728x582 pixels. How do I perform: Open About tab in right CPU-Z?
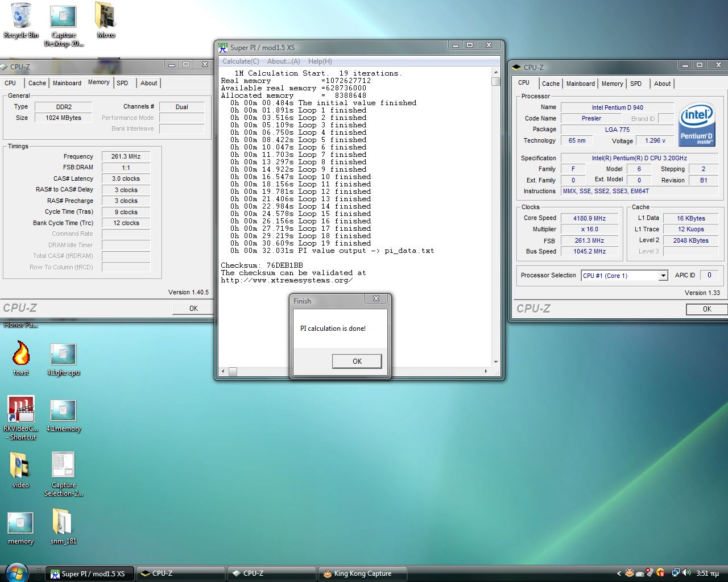click(x=662, y=84)
